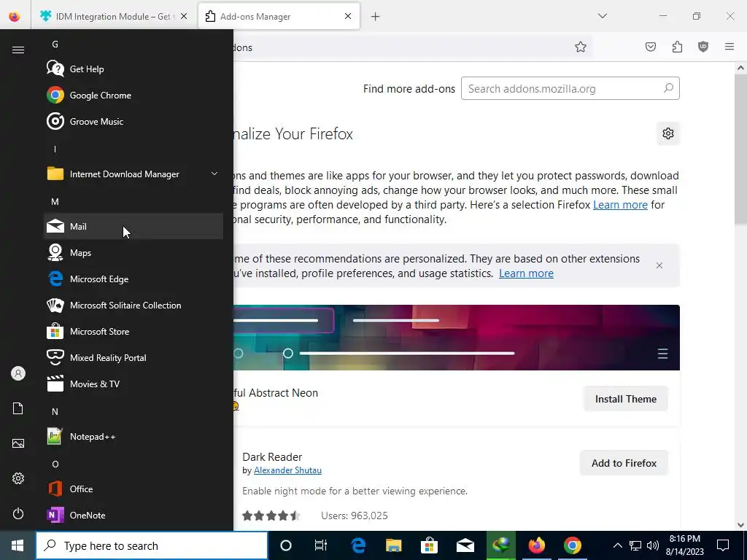Screen dimensions: 747x560
Task: Expand Internet Download Manager folder
Action: [x=133, y=174]
